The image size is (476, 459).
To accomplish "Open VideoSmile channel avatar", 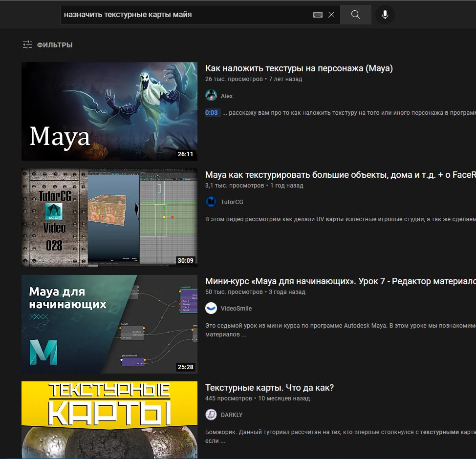I will click(x=211, y=308).
